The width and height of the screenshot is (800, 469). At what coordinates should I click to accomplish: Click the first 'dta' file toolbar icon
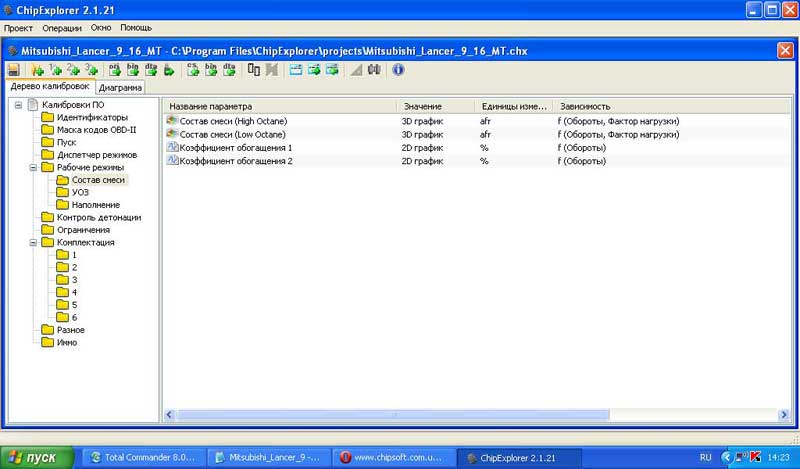150,70
